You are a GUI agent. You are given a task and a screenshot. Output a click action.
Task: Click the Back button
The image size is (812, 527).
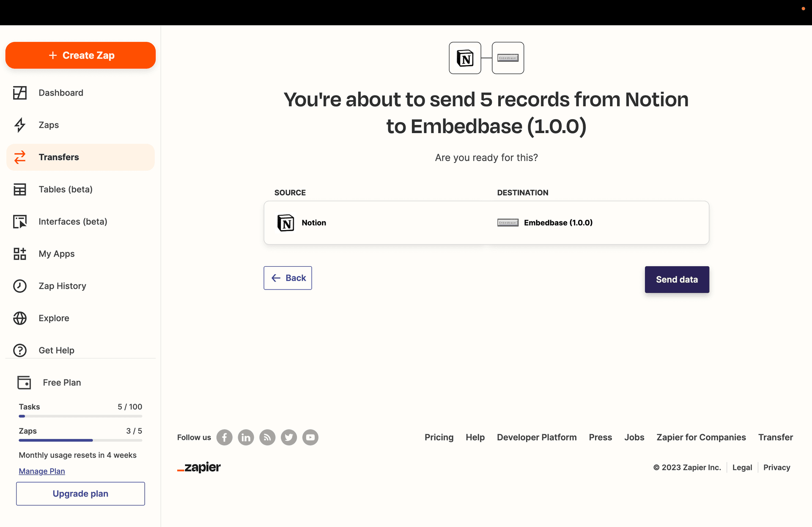[288, 278]
